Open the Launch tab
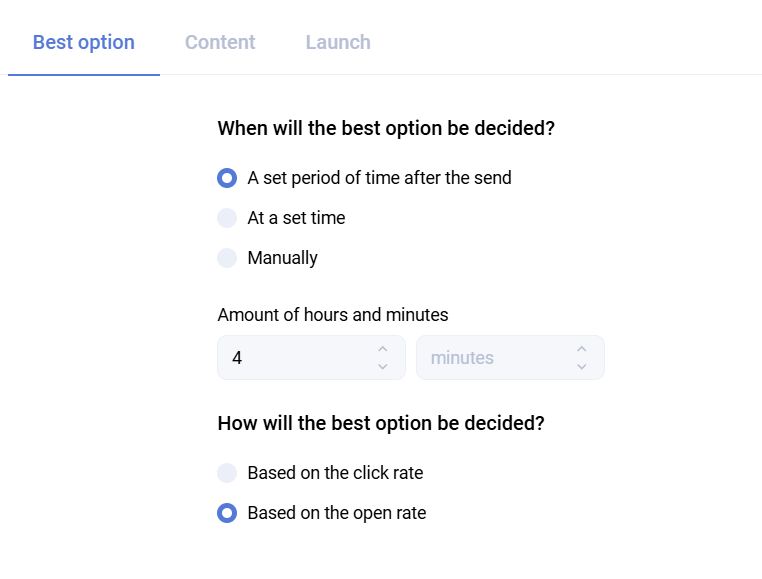762x579 pixels. [x=338, y=43]
